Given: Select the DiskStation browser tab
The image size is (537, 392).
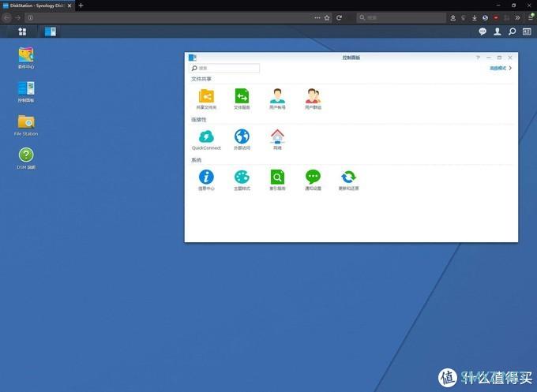Looking at the screenshot, I should pyautogui.click(x=37, y=6).
